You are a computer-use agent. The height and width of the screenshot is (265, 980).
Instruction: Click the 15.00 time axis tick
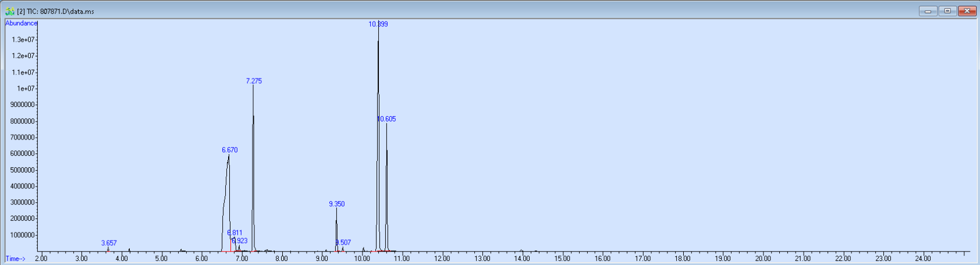563,259
